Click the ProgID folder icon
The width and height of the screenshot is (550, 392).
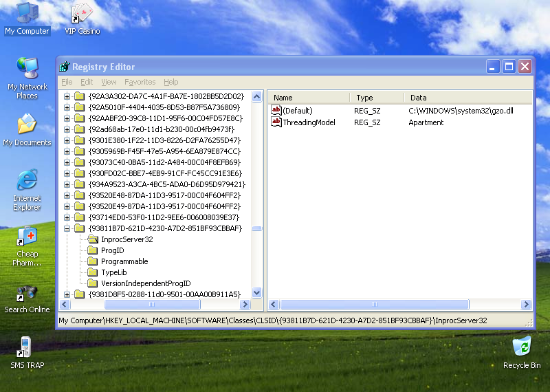tap(92, 250)
